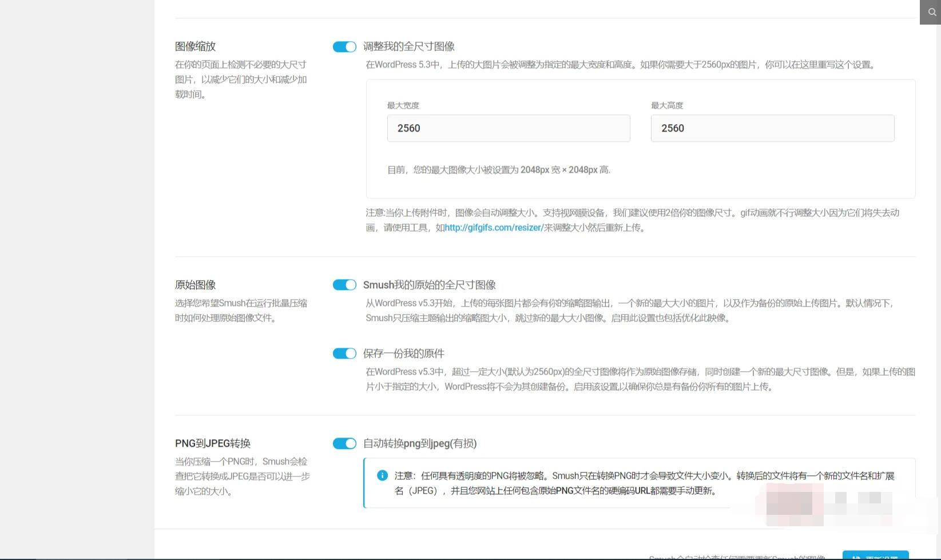Disable Smush我的原始的全尺寸图像 switch

(344, 285)
